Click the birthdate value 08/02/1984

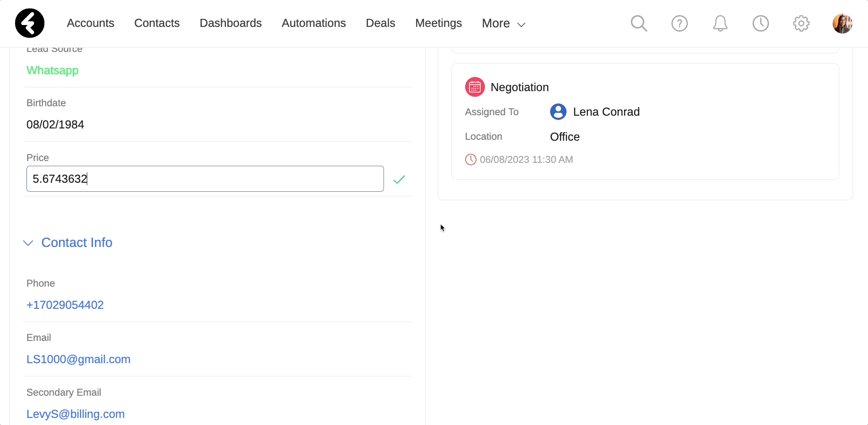[55, 125]
